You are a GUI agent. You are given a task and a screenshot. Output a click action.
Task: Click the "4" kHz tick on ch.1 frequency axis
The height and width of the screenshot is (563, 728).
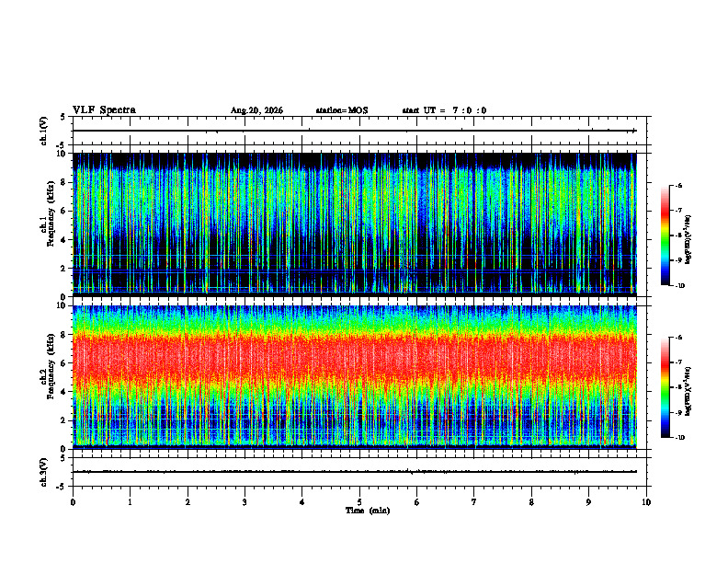64,240
